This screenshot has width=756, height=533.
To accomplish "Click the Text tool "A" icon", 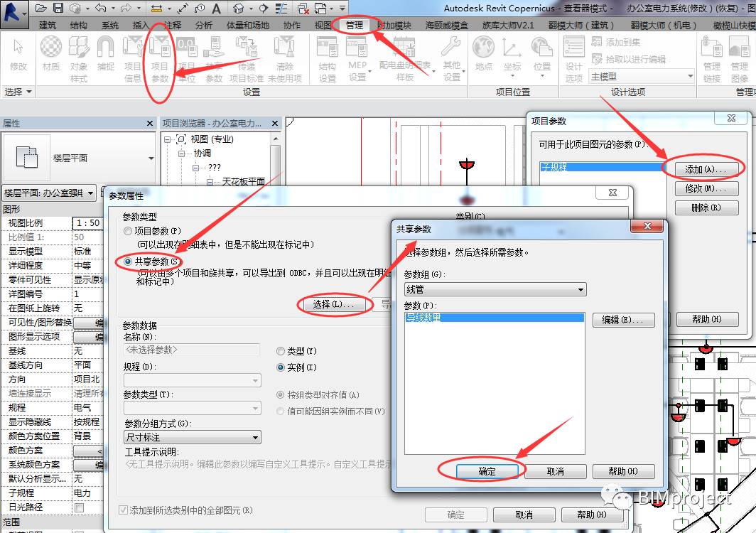I will (x=217, y=9).
